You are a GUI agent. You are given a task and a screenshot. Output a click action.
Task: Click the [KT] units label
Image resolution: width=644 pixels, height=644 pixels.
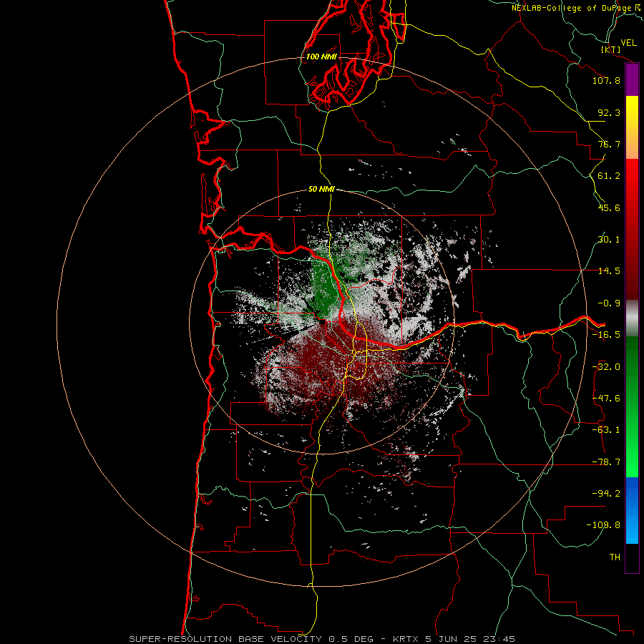(x=611, y=49)
